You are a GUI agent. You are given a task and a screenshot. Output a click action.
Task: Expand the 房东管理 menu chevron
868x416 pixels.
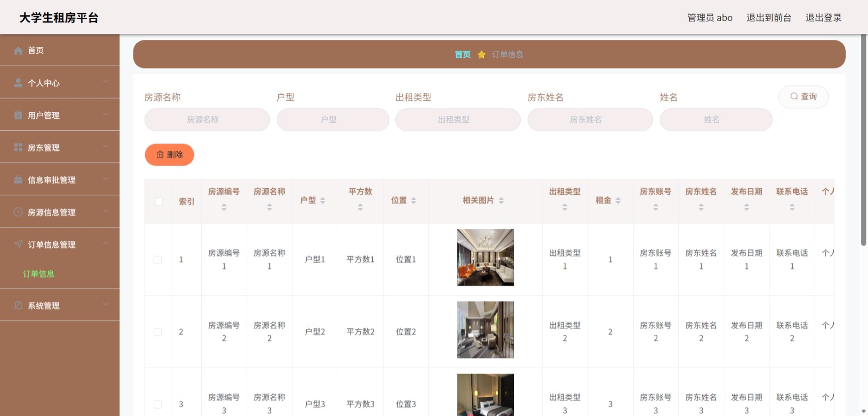[105, 146]
